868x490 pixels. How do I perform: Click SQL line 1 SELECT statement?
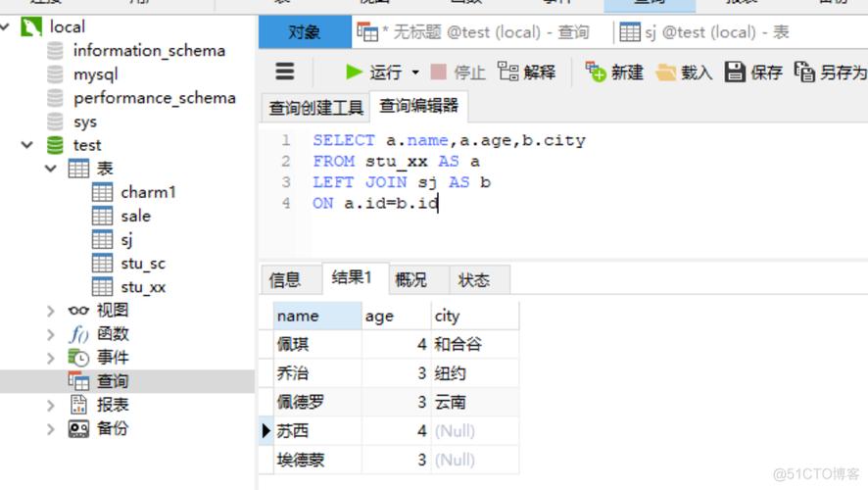coord(449,141)
